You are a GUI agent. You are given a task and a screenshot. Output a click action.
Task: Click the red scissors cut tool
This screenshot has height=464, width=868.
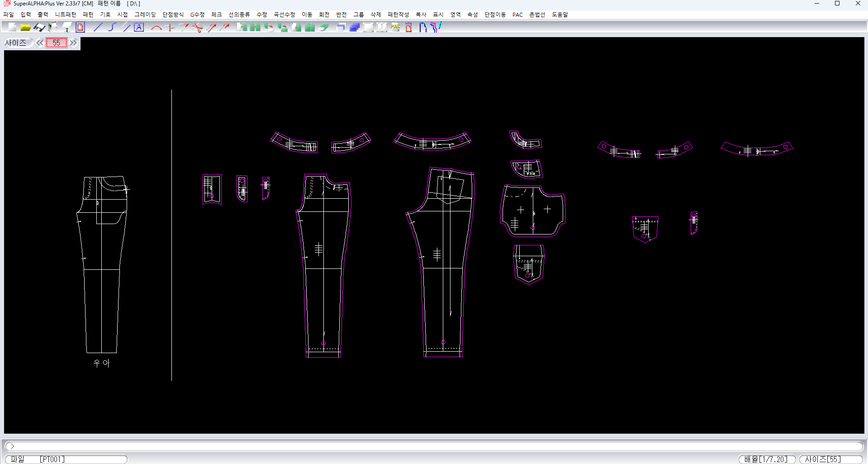click(x=197, y=28)
